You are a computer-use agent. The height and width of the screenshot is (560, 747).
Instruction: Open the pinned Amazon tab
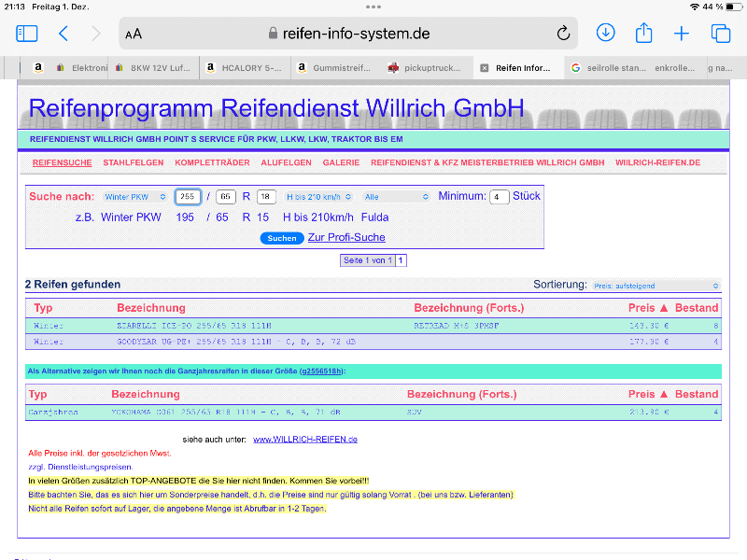[x=38, y=67]
